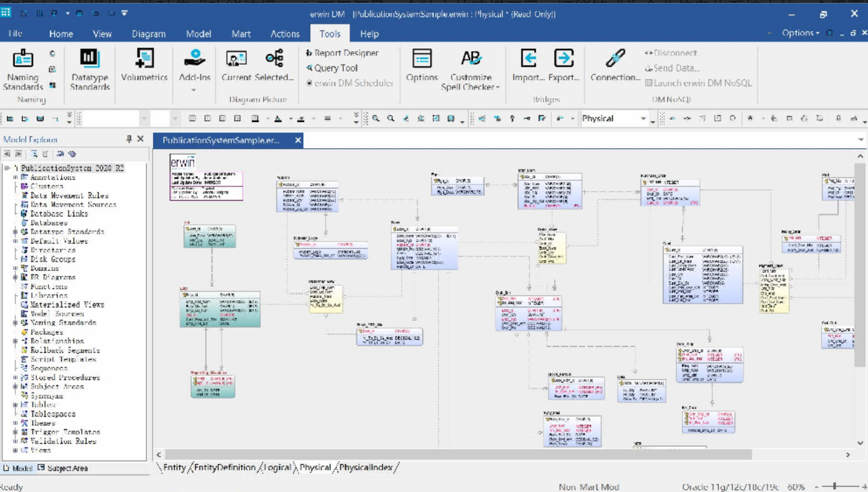Open the Entity diagram tab
The width and height of the screenshot is (868, 492).
[x=174, y=468]
